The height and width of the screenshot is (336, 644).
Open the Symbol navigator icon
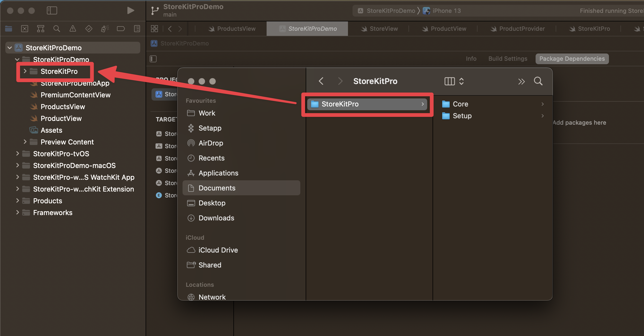click(41, 29)
